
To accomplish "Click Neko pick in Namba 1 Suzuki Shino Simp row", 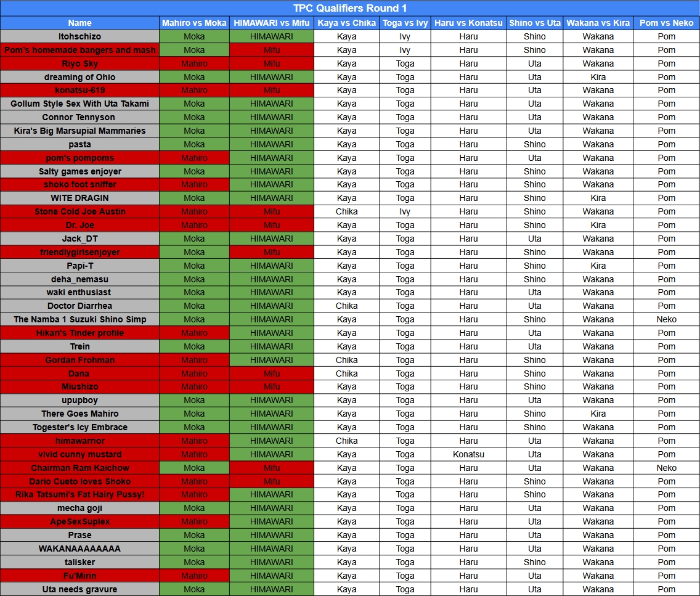I will (666, 319).
